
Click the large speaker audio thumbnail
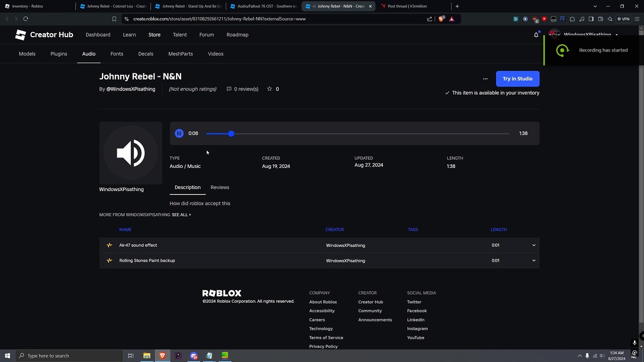131,153
